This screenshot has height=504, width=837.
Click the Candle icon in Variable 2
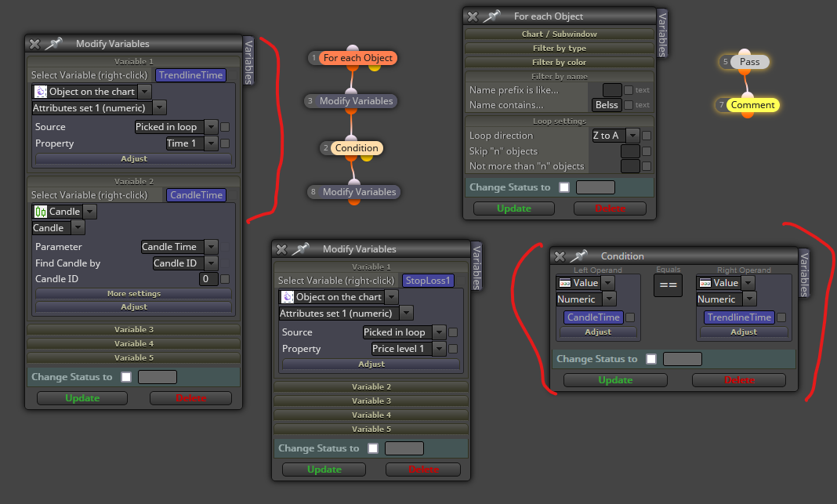tap(41, 212)
